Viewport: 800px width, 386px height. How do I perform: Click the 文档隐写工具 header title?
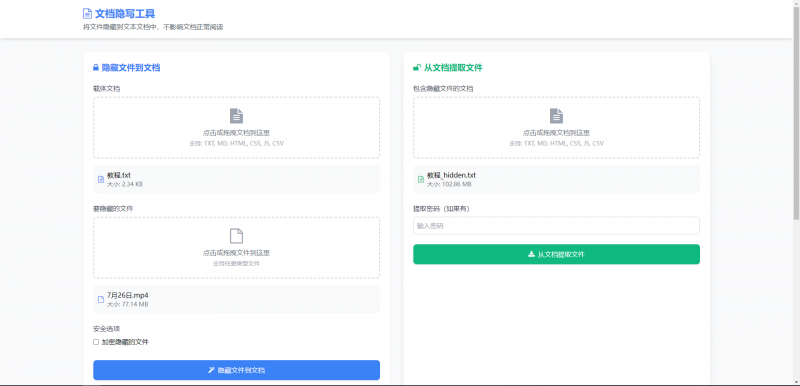(x=125, y=14)
